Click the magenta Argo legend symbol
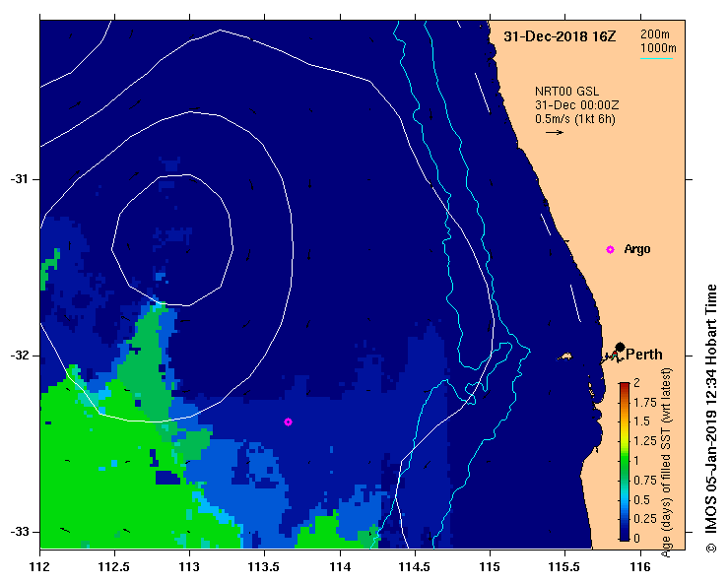The image size is (728, 583). click(610, 250)
